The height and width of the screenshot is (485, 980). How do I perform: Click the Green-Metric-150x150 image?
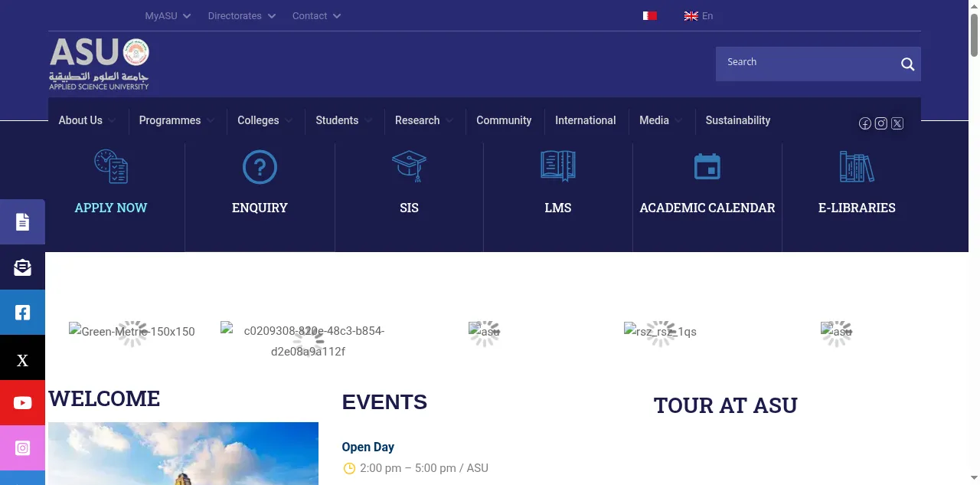132,332
